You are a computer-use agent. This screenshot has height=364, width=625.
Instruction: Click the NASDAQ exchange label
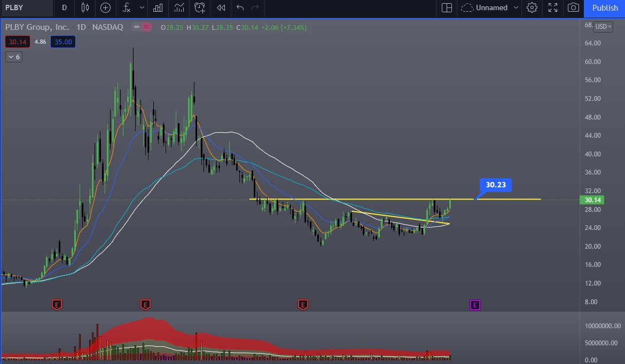click(x=107, y=27)
